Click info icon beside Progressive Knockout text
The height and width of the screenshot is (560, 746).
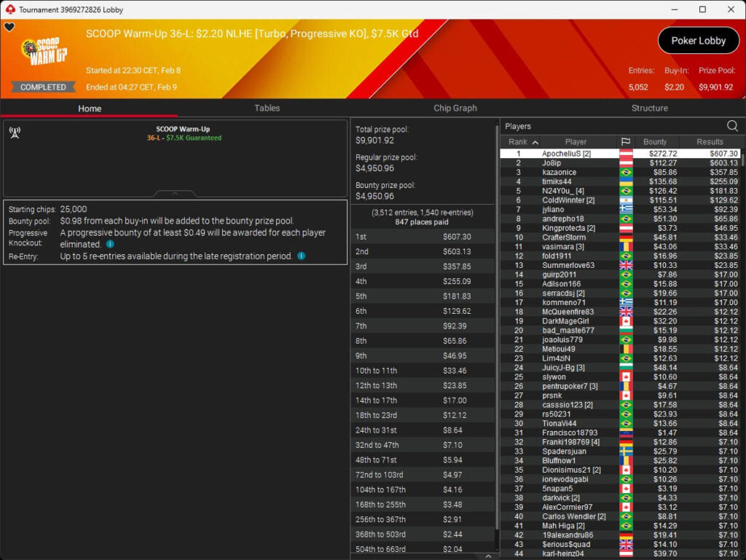click(110, 245)
